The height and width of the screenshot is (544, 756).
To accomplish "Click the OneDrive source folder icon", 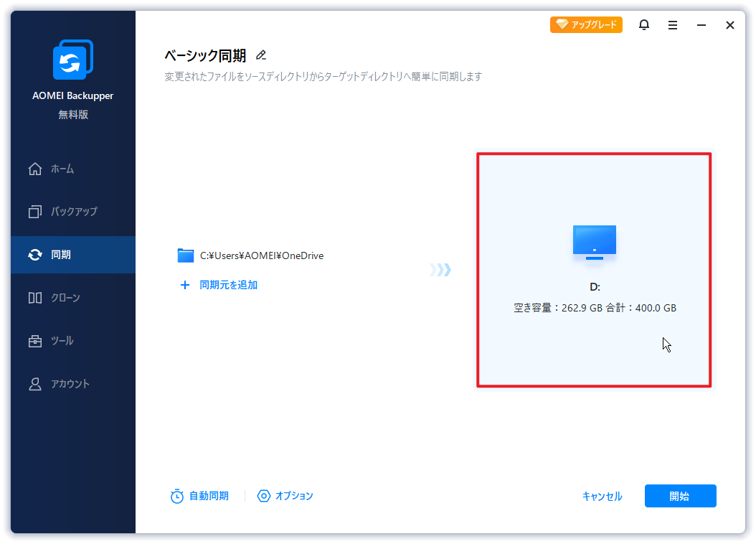I will pyautogui.click(x=186, y=255).
